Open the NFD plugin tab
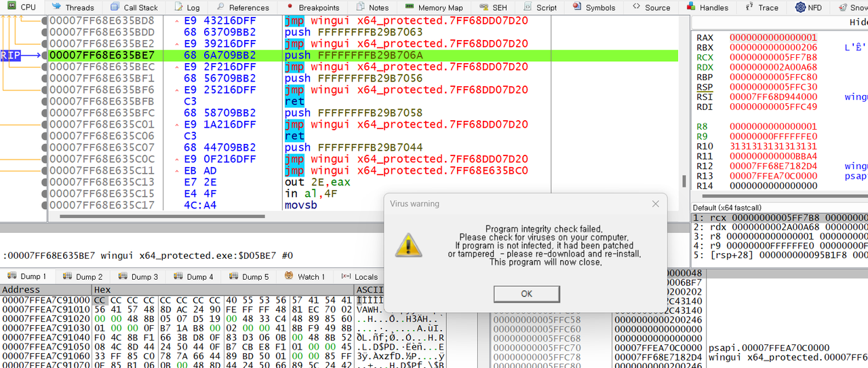 [808, 7]
